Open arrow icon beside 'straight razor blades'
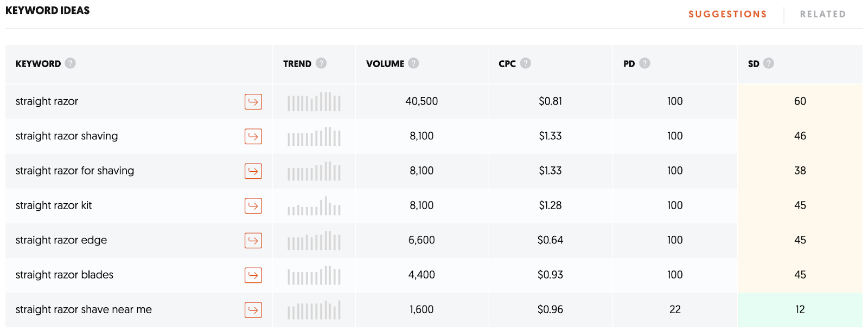The height and width of the screenshot is (336, 868). click(253, 275)
